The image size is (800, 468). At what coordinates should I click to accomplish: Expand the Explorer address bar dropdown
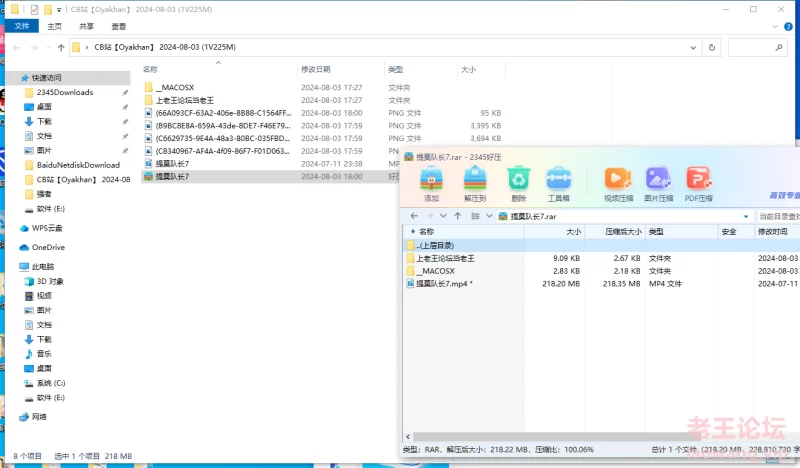pos(695,47)
